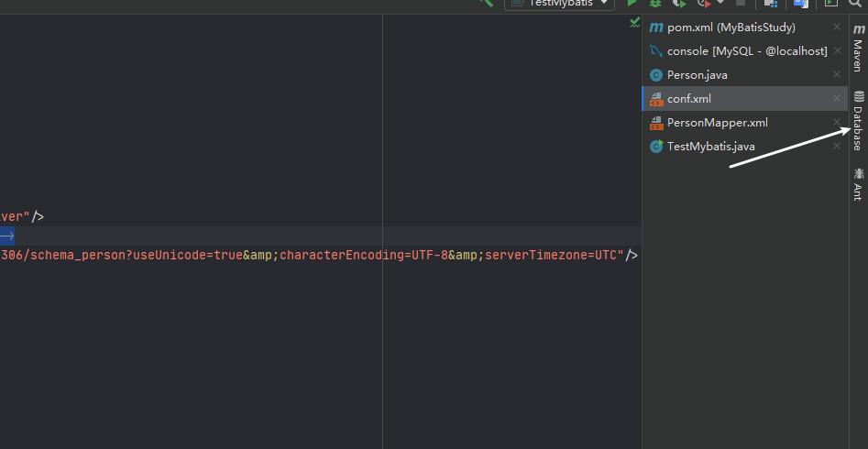Click the Debug bug icon
Viewport: 868px width, 449px height.
(x=655, y=4)
